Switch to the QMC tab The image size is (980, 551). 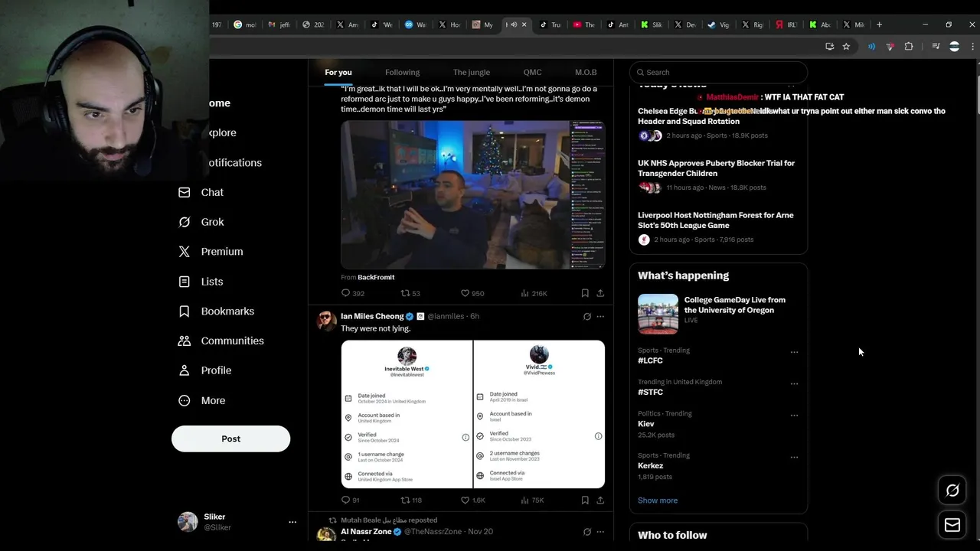pos(532,72)
